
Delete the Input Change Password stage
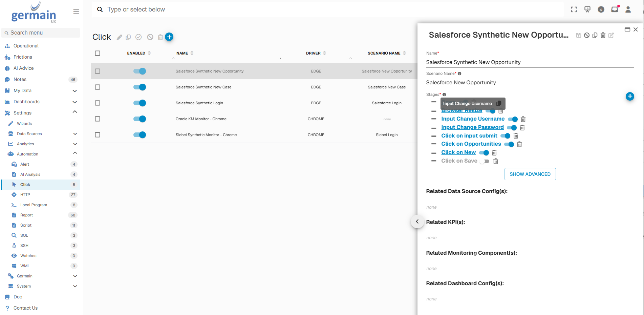[522, 128]
